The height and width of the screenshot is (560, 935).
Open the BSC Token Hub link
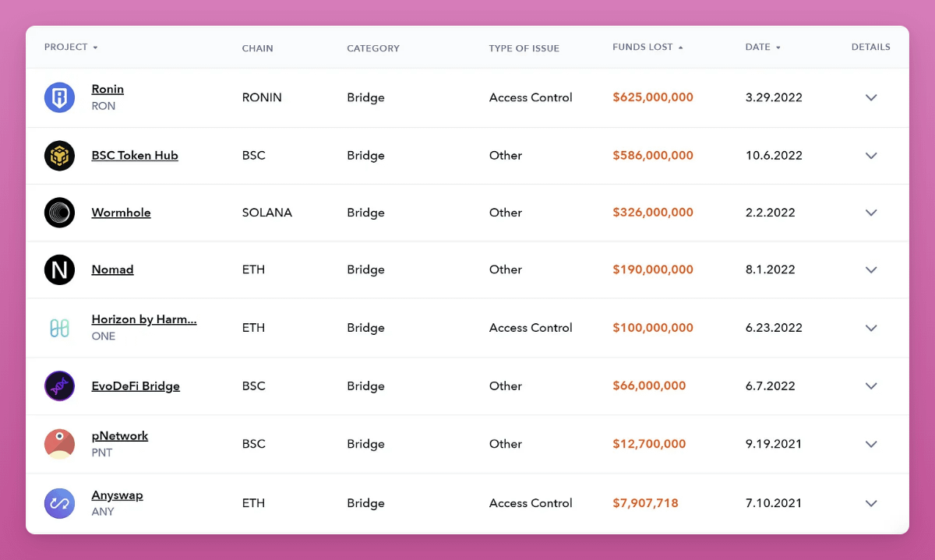(135, 156)
